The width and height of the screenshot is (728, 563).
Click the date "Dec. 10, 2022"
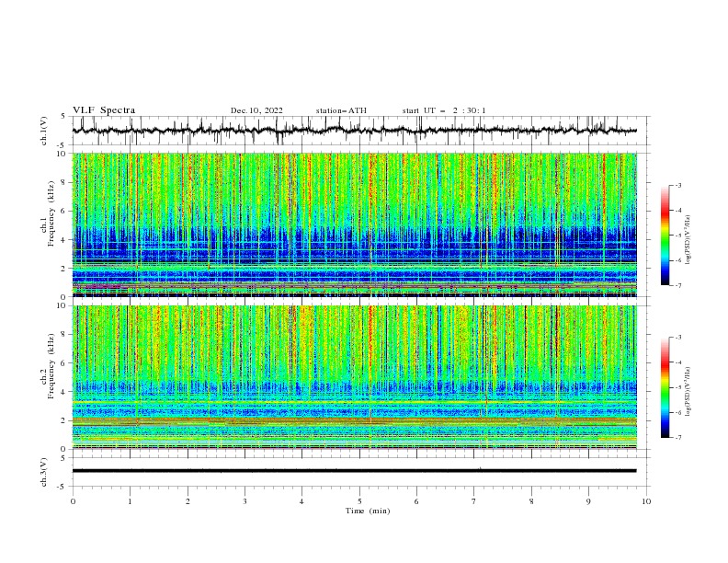pyautogui.click(x=256, y=110)
